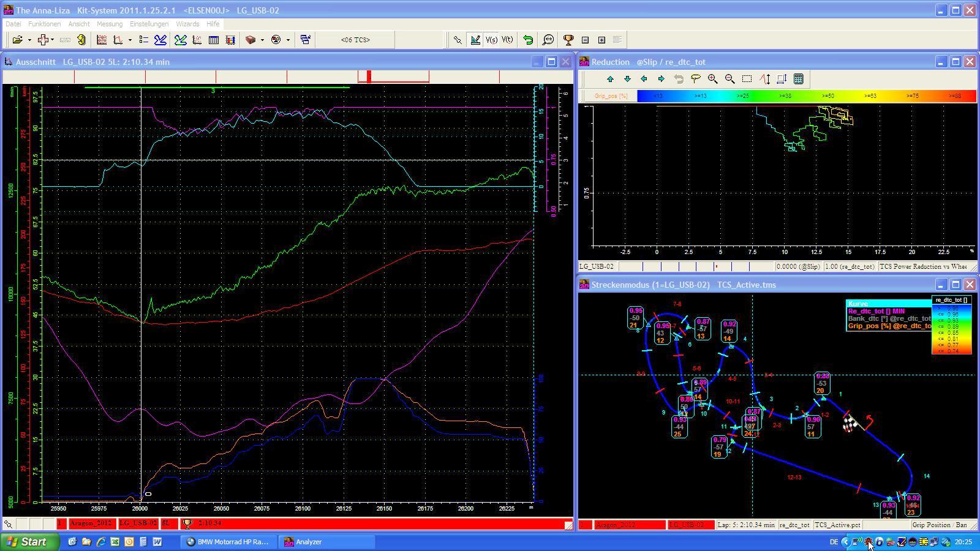
Task: Click the red lap marker in overview strip
Action: tap(369, 77)
